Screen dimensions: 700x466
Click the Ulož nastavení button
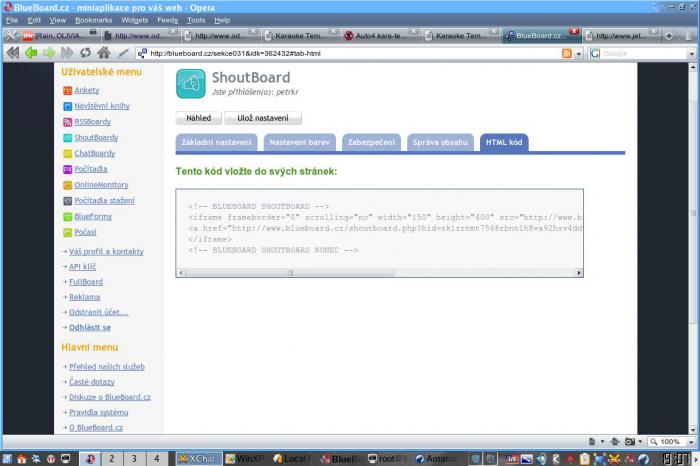[262, 118]
